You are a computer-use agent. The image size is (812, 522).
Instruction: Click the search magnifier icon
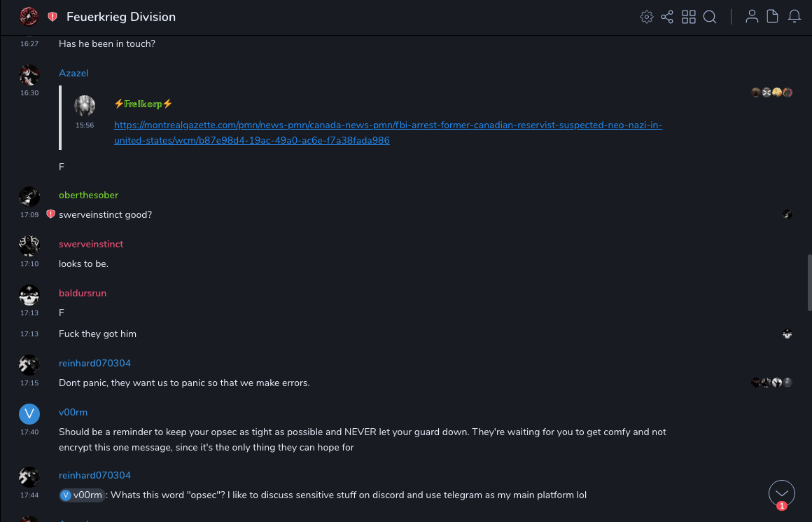[x=710, y=17]
